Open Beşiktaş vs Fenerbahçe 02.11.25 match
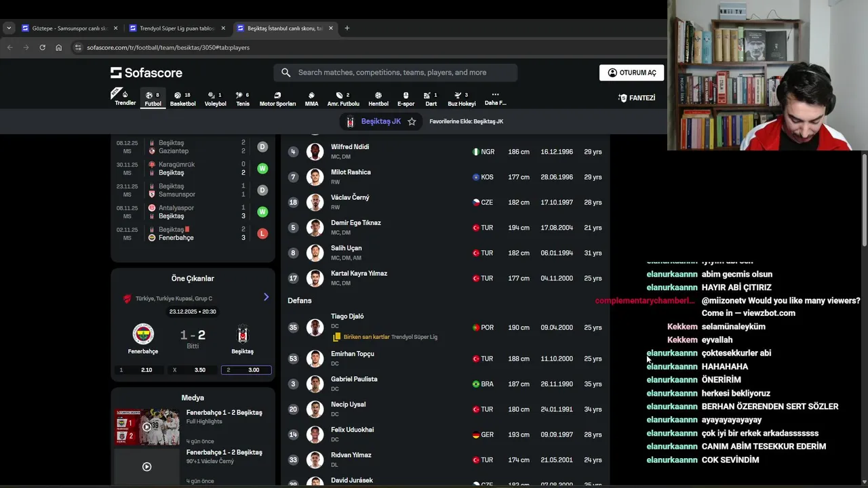Image resolution: width=868 pixels, height=488 pixels. coord(193,234)
